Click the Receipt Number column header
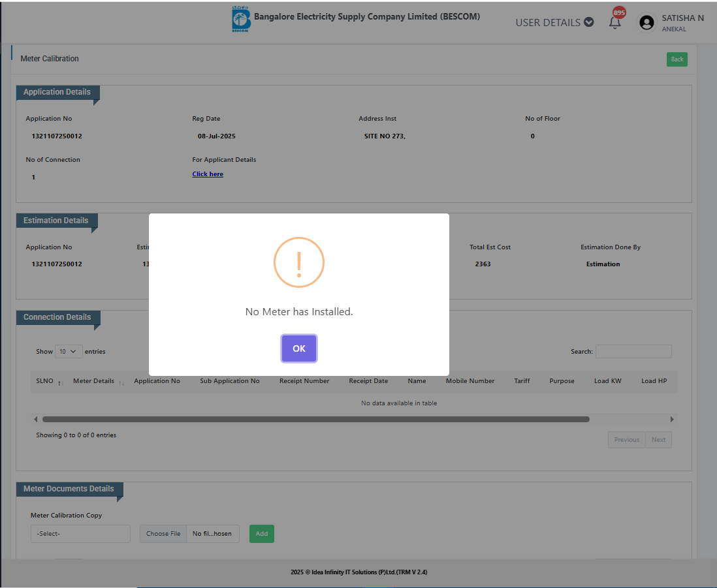 pos(304,381)
